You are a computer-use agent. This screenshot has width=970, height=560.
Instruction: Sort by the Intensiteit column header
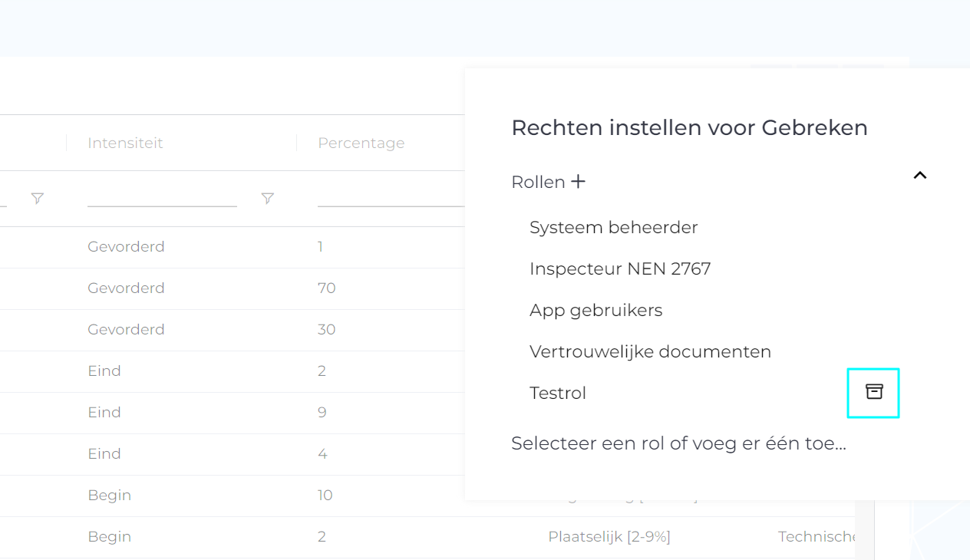pyautogui.click(x=125, y=143)
